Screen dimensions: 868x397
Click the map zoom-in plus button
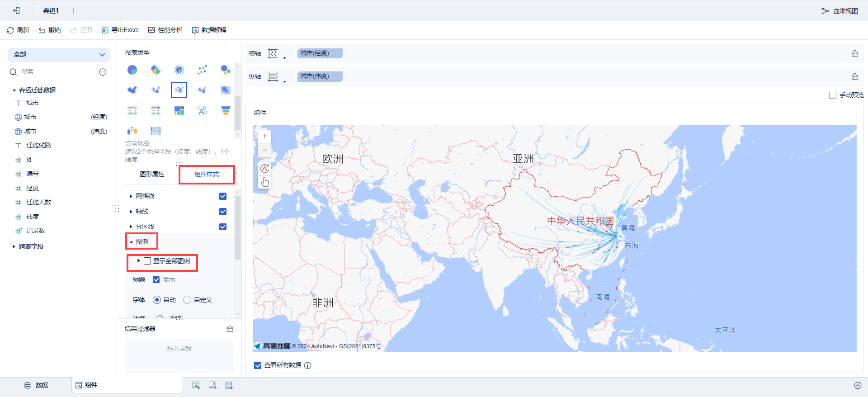tap(265, 136)
